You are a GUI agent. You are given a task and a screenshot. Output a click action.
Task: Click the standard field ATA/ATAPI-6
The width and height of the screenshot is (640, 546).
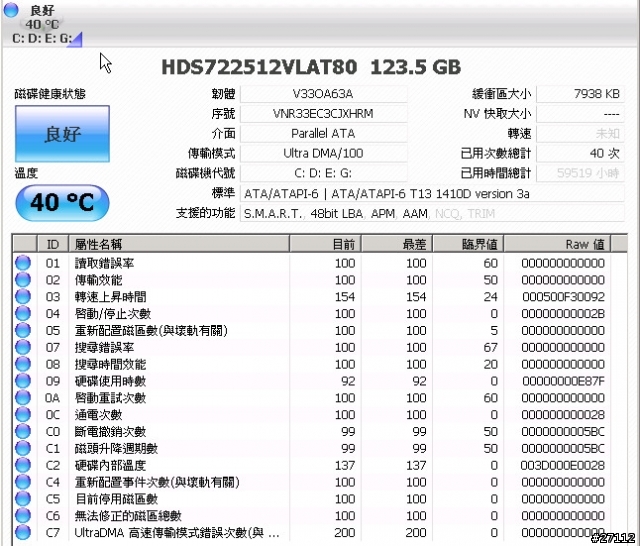(x=432, y=193)
